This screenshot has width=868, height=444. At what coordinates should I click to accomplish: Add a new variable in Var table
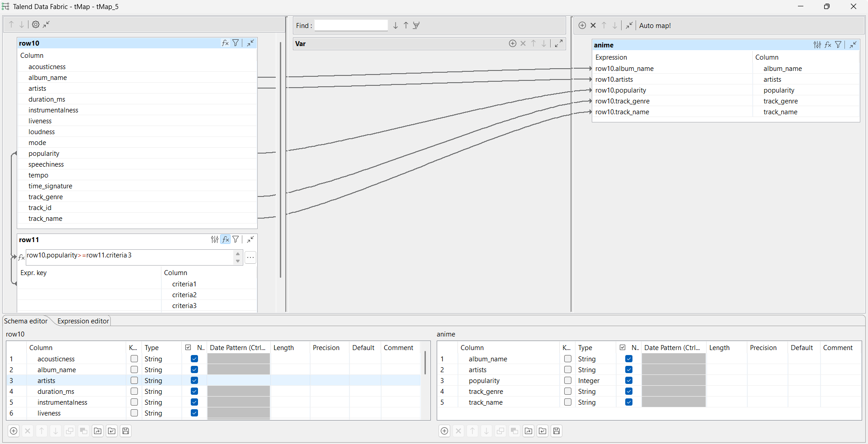tap(512, 43)
